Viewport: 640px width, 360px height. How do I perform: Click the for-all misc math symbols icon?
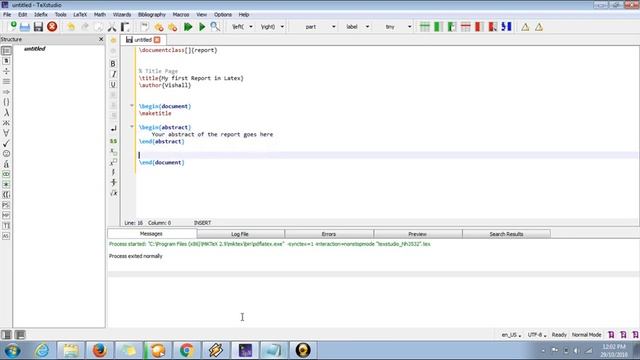tap(6, 133)
